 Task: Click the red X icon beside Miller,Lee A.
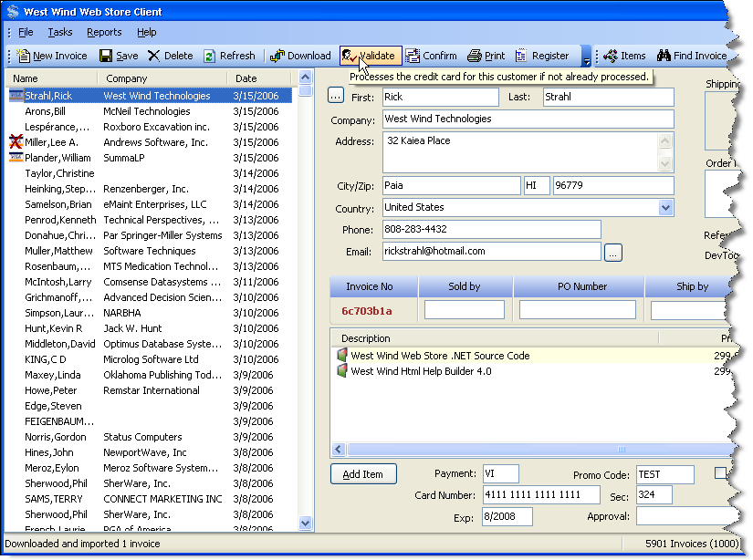click(x=16, y=141)
